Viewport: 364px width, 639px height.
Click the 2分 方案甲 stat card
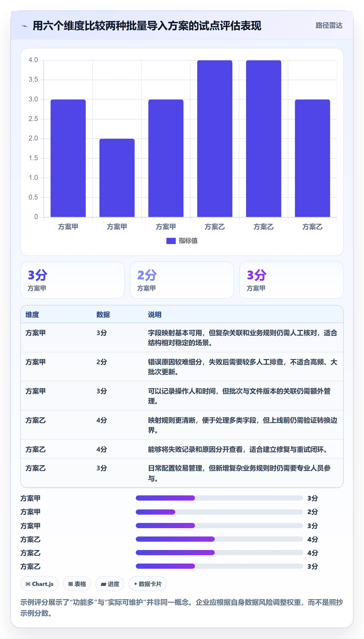[182, 280]
